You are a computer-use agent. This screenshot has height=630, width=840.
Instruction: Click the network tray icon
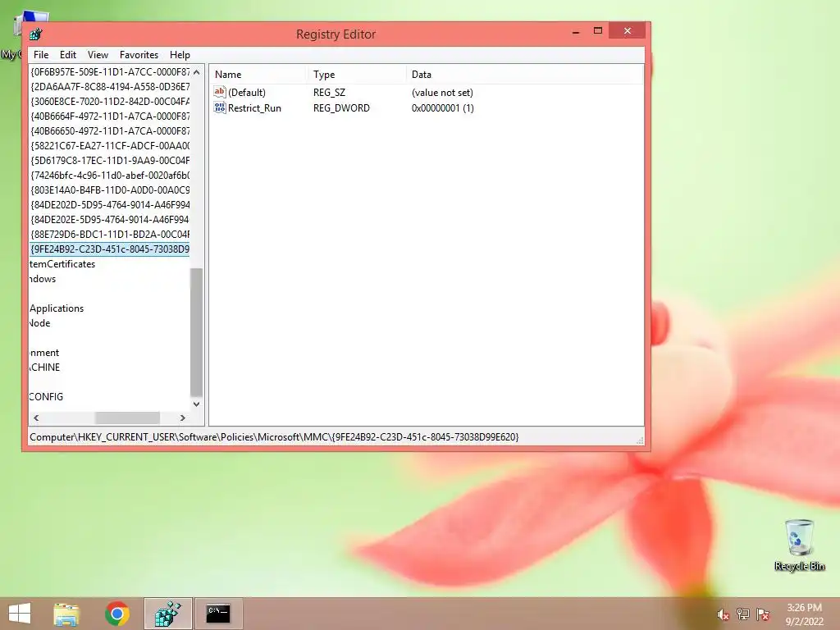pos(742,614)
